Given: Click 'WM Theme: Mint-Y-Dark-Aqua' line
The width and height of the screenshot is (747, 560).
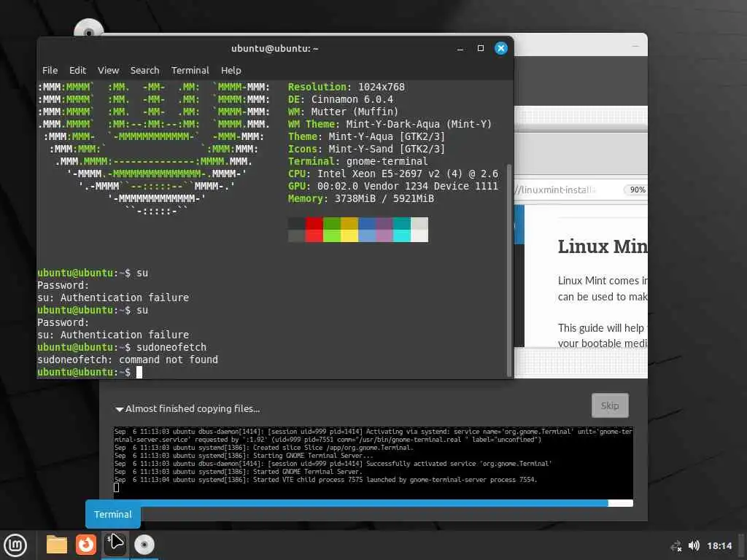Looking at the screenshot, I should click(x=390, y=124).
